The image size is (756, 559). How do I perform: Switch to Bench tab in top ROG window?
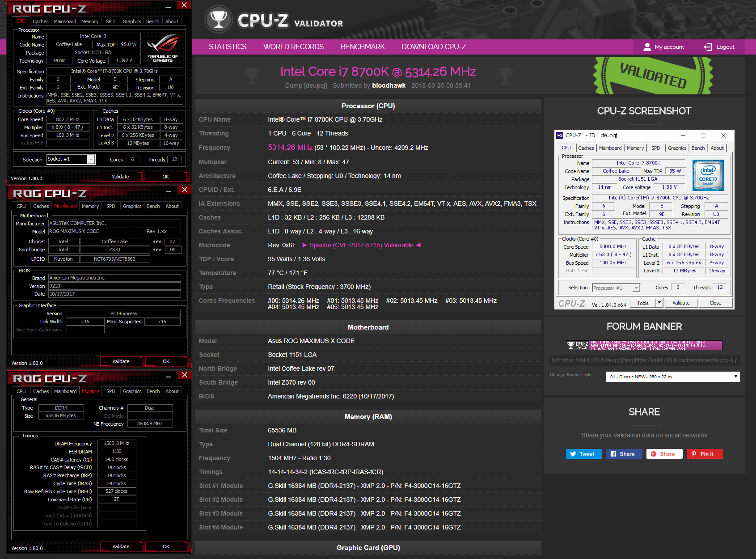(x=153, y=21)
